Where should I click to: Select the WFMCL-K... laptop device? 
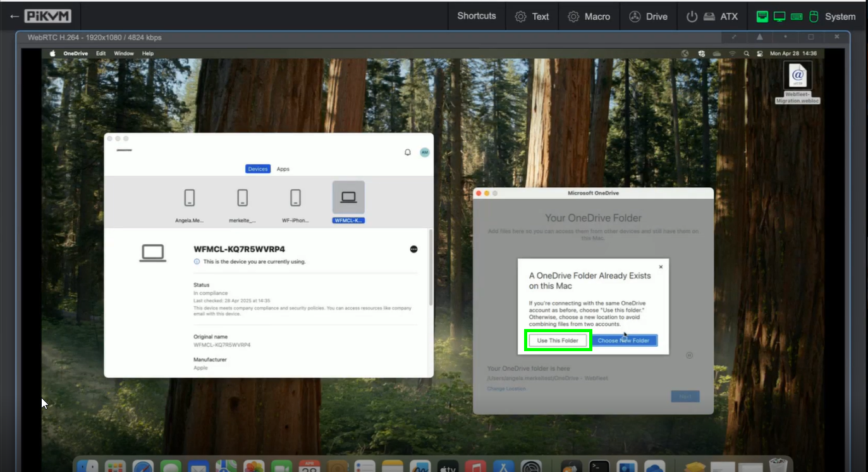click(348, 202)
